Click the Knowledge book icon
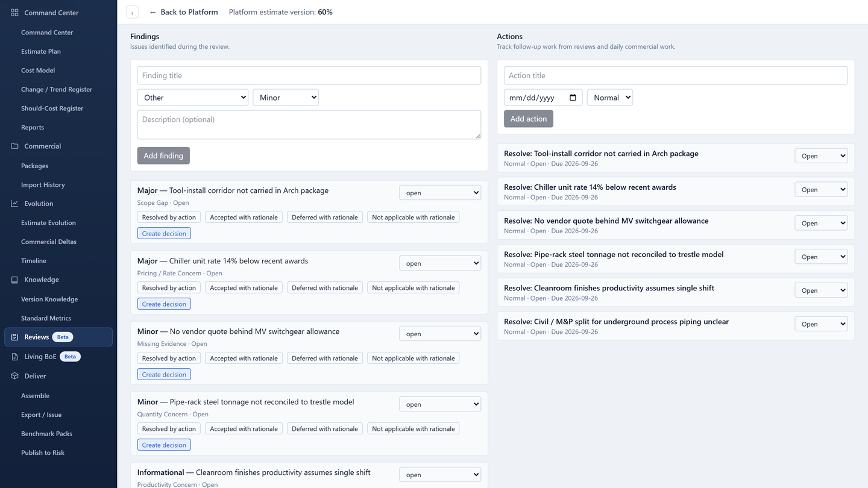The width and height of the screenshot is (868, 488). pyautogui.click(x=14, y=280)
